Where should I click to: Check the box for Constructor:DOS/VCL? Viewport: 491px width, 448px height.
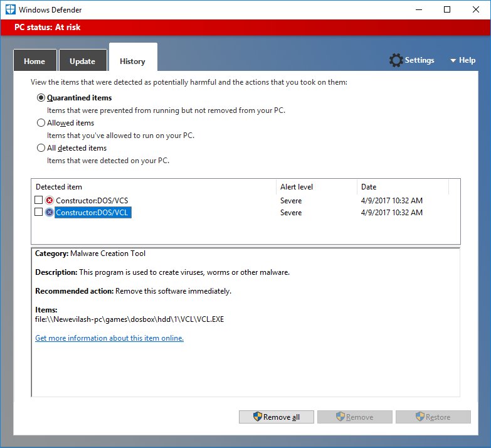tap(38, 212)
